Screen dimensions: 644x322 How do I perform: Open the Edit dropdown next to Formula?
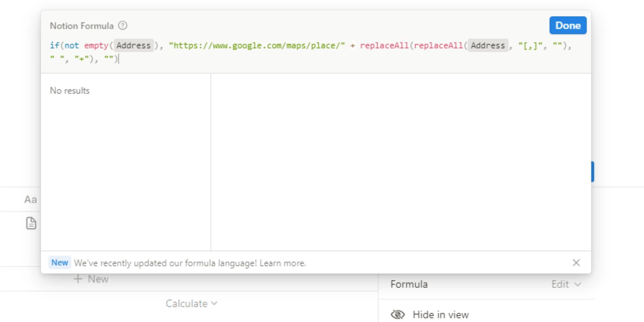(x=566, y=284)
